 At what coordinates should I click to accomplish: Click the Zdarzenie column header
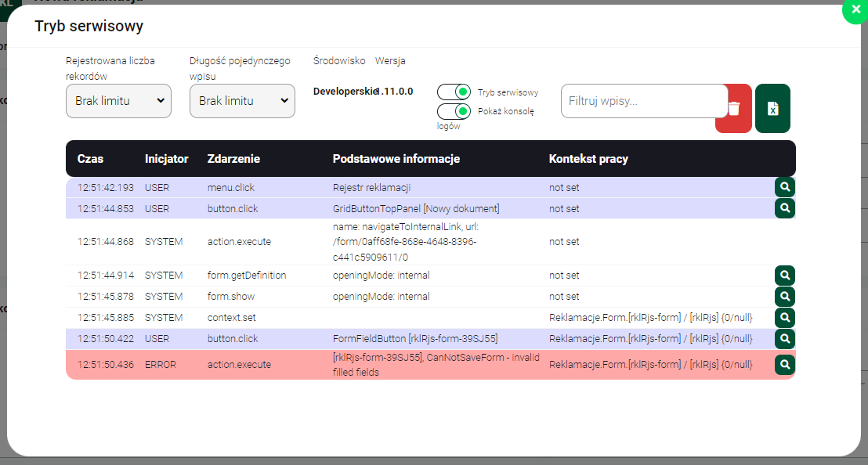pyautogui.click(x=233, y=159)
